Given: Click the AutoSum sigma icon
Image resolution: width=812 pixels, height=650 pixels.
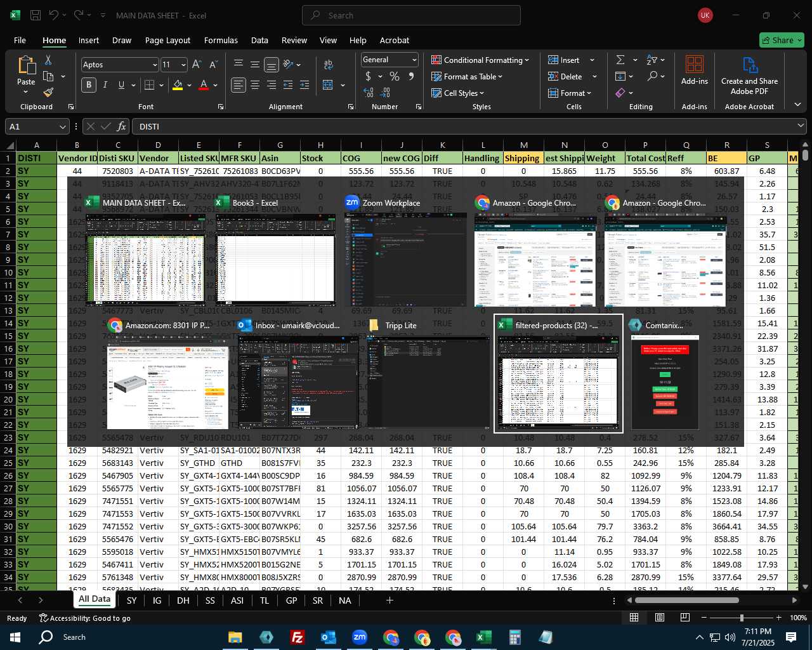Looking at the screenshot, I should 620,60.
